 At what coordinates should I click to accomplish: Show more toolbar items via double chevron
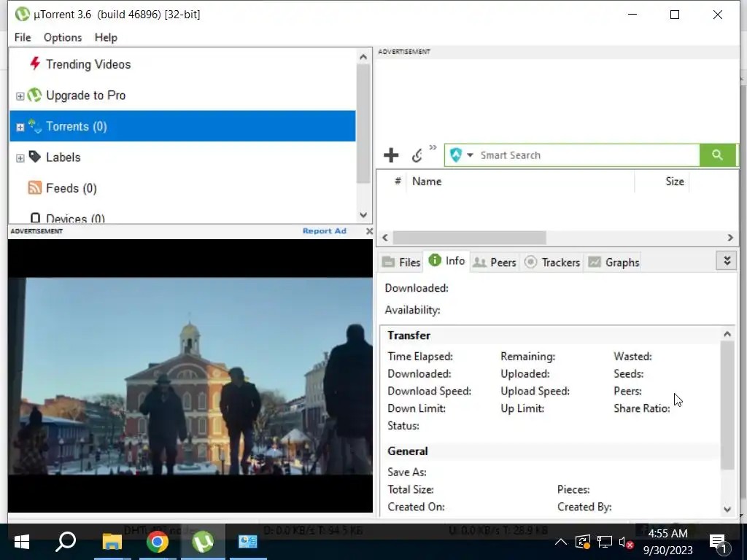click(433, 147)
